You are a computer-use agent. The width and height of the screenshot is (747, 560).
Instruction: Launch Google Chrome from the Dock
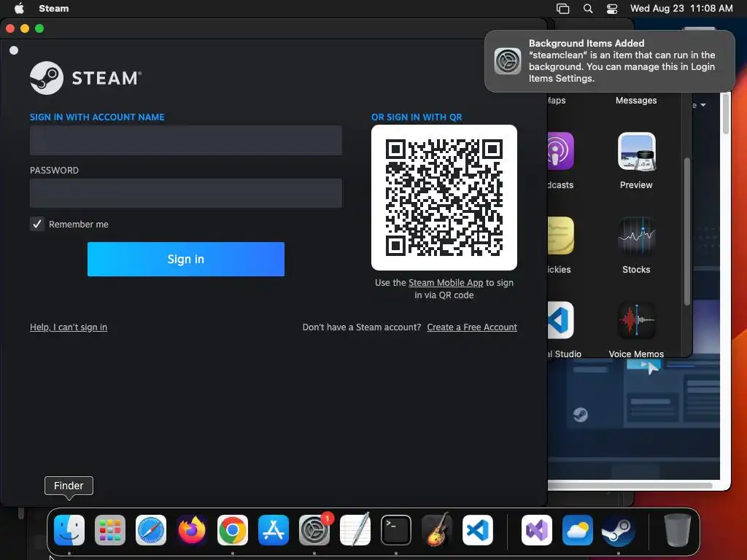click(x=233, y=530)
